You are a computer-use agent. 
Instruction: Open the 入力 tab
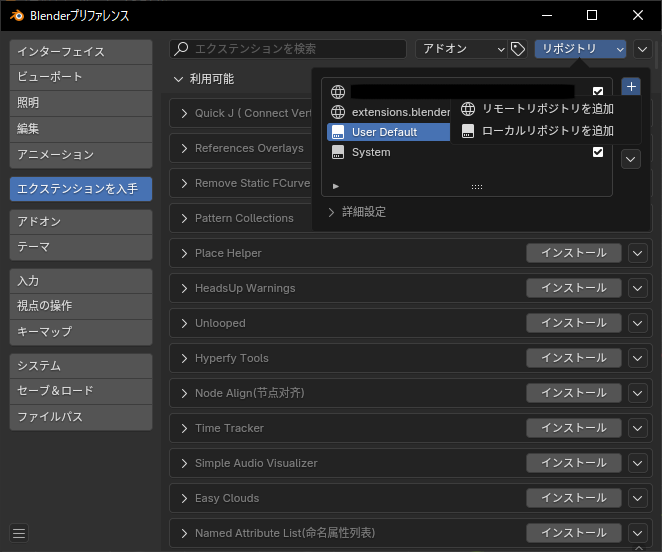81,281
